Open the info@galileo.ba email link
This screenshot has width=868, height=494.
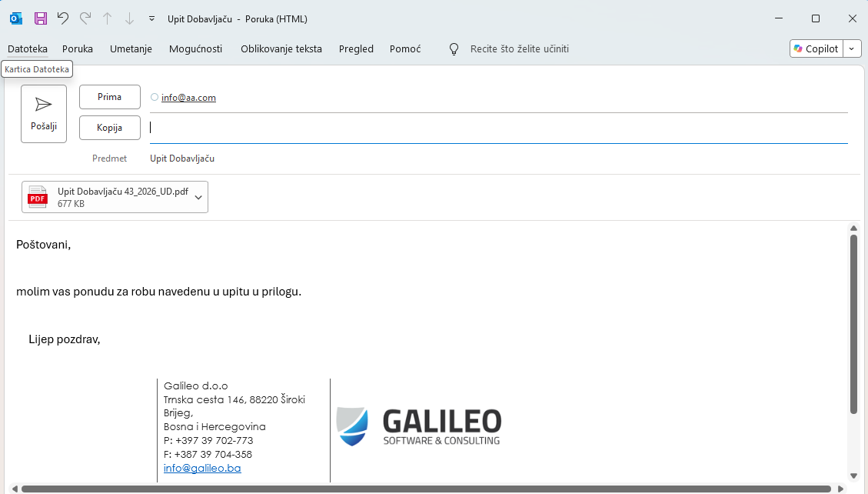[x=202, y=468]
